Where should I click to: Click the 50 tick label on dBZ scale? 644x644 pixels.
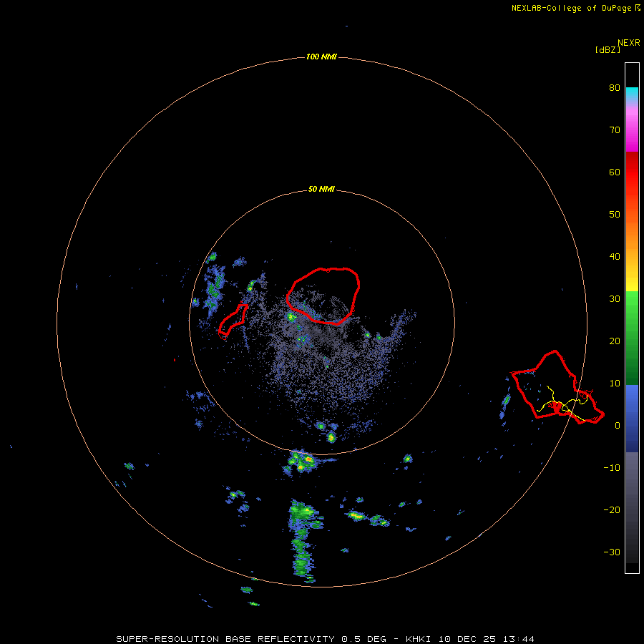(x=615, y=215)
